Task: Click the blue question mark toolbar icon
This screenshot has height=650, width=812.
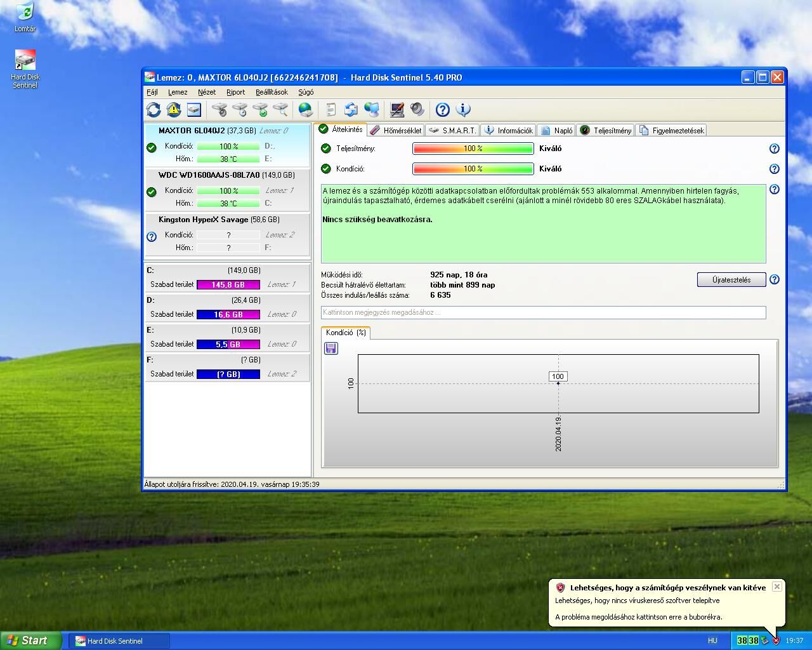Action: pos(443,110)
